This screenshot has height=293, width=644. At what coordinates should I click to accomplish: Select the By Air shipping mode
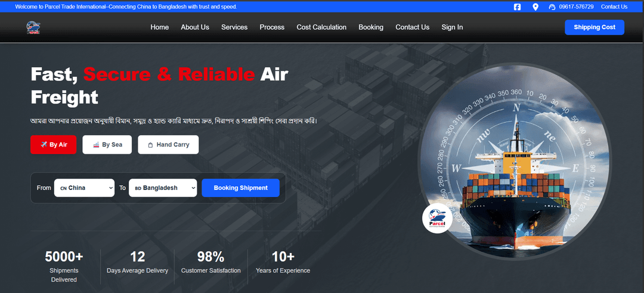pyautogui.click(x=54, y=145)
